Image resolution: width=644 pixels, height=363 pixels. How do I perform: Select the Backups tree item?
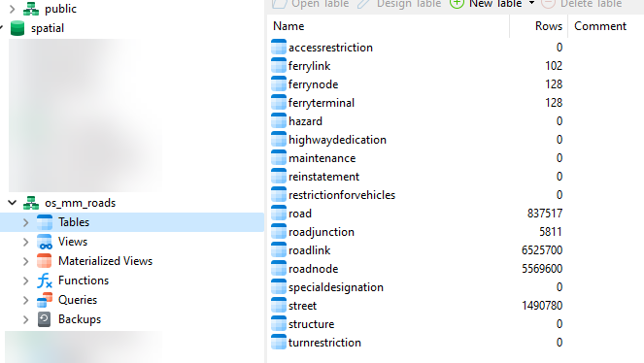click(x=80, y=319)
